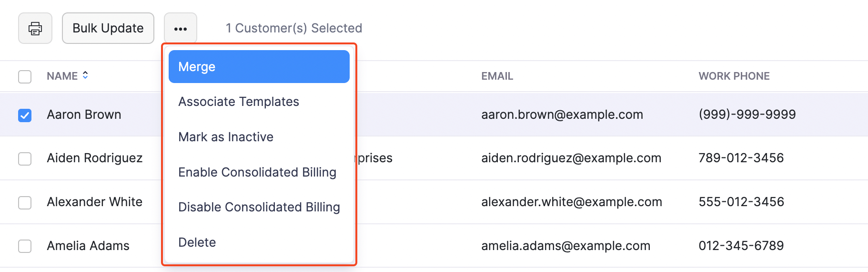Screen dimensions: 868x272
Task: Select Disable Consolidated Billing entry
Action: point(259,207)
